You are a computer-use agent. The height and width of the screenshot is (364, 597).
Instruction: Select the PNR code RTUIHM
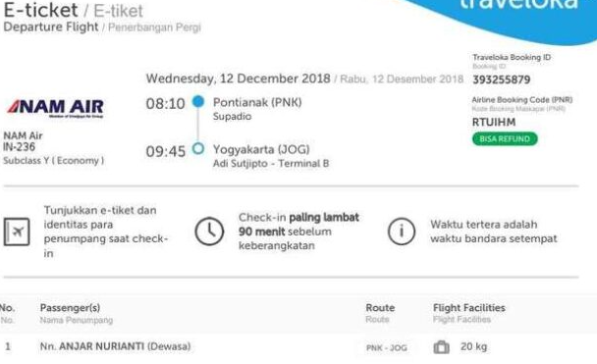pyautogui.click(x=494, y=122)
